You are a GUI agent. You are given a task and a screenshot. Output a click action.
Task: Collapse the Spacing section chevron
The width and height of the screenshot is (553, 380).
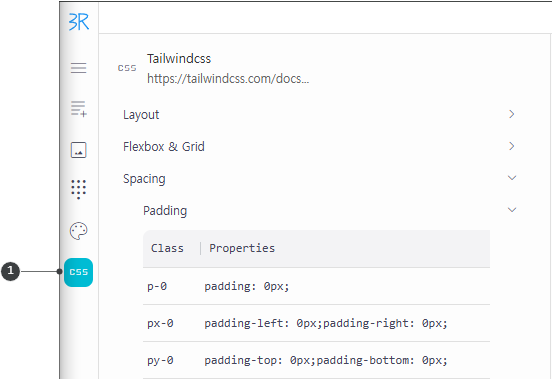point(512,178)
